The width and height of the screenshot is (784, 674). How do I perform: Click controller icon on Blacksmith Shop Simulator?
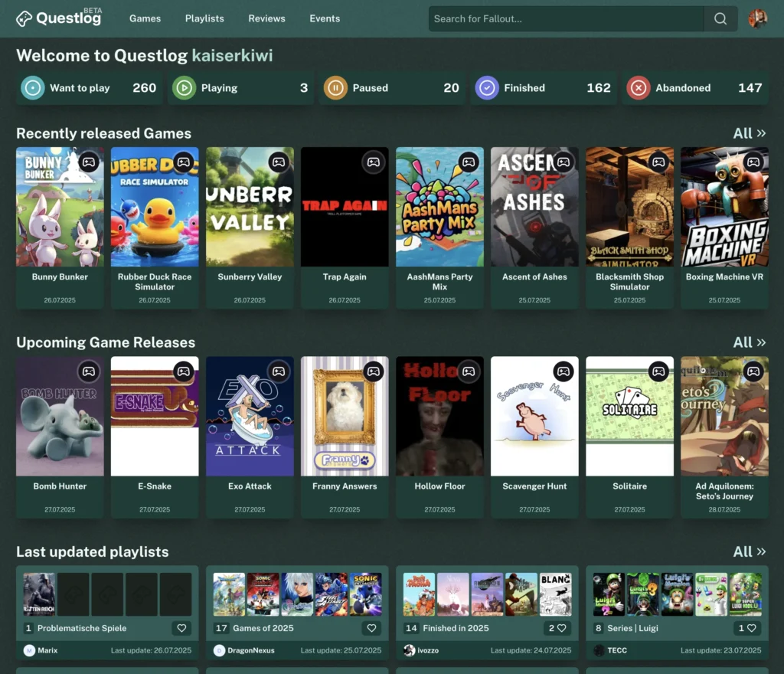click(x=658, y=162)
